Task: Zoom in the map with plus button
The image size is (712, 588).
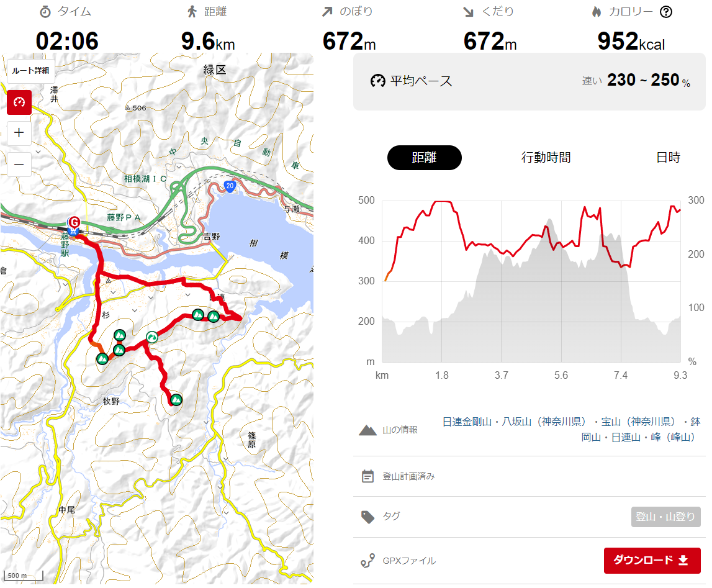Action: point(19,133)
